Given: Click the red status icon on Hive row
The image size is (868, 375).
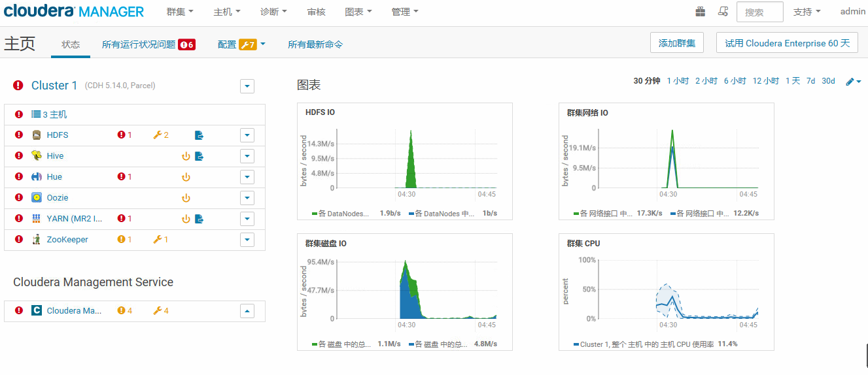Looking at the screenshot, I should [x=18, y=156].
